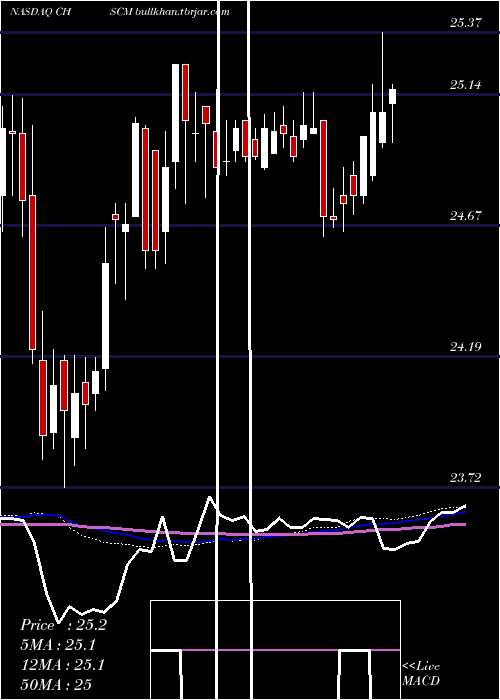Click the NASDAQ CH header text
This screenshot has width=500, height=700.
(41, 12)
